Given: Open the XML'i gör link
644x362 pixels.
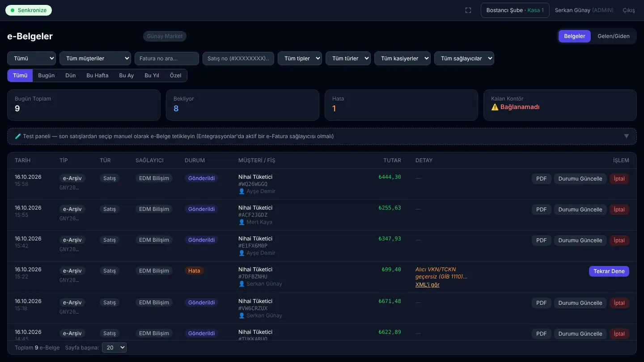Looking at the screenshot, I should click(x=428, y=285).
